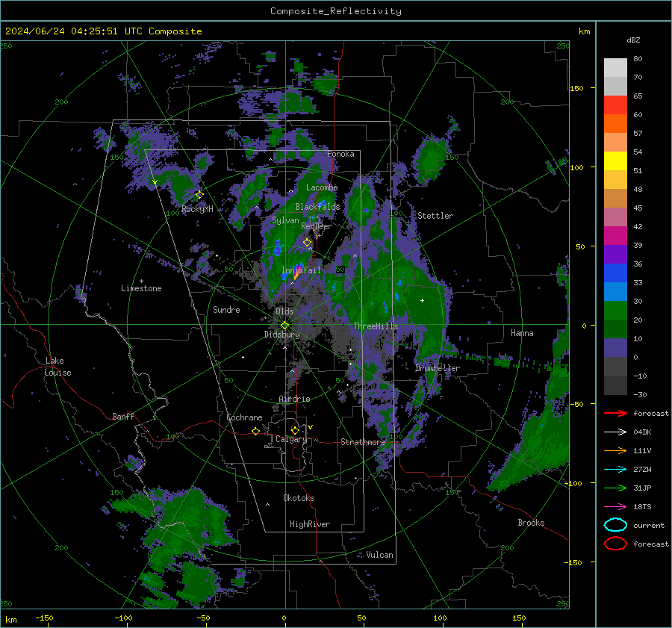
Task: Click the Strathmore city label
Action: [363, 442]
